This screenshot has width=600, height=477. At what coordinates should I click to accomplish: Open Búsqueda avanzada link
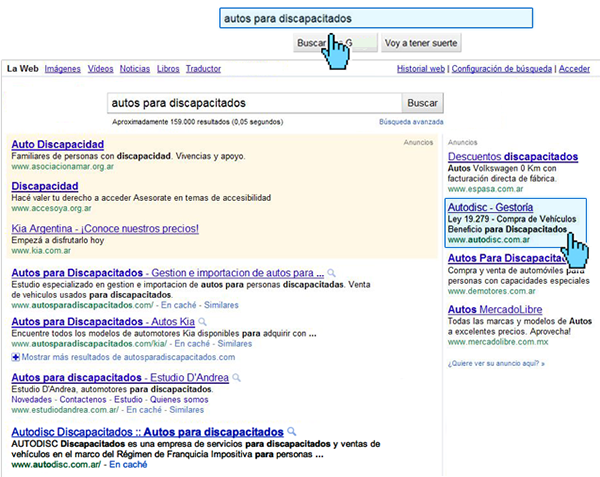[411, 122]
